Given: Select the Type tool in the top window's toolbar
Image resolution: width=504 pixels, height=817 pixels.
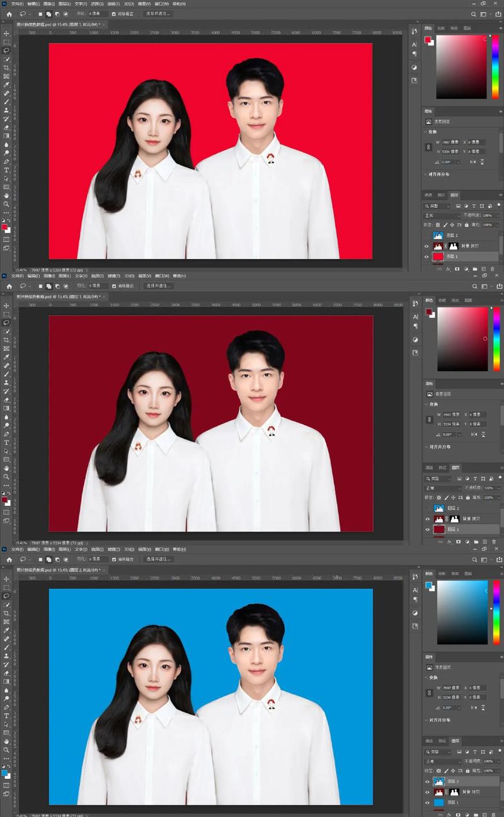Looking at the screenshot, I should tap(6, 170).
